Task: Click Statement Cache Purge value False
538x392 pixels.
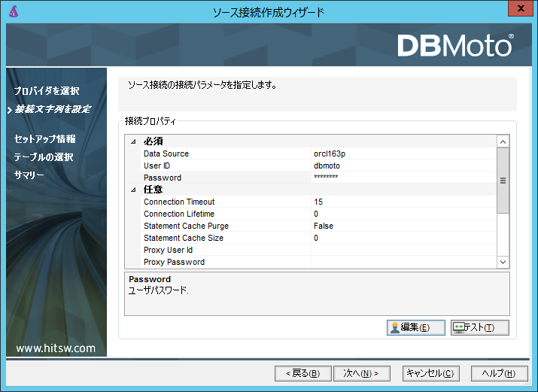Action: coord(404,226)
